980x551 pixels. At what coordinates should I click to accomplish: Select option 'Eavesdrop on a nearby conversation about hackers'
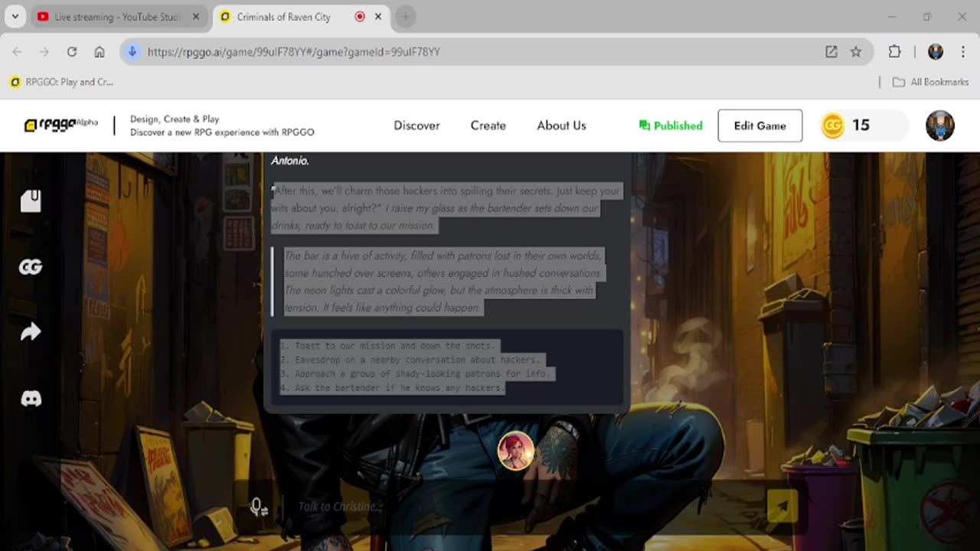[411, 360]
